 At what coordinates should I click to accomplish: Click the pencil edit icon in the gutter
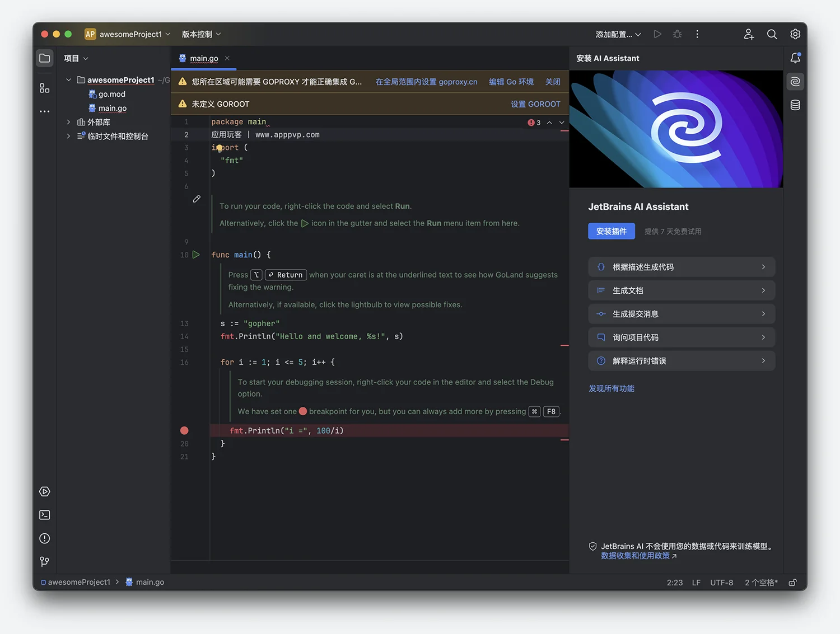tap(197, 199)
